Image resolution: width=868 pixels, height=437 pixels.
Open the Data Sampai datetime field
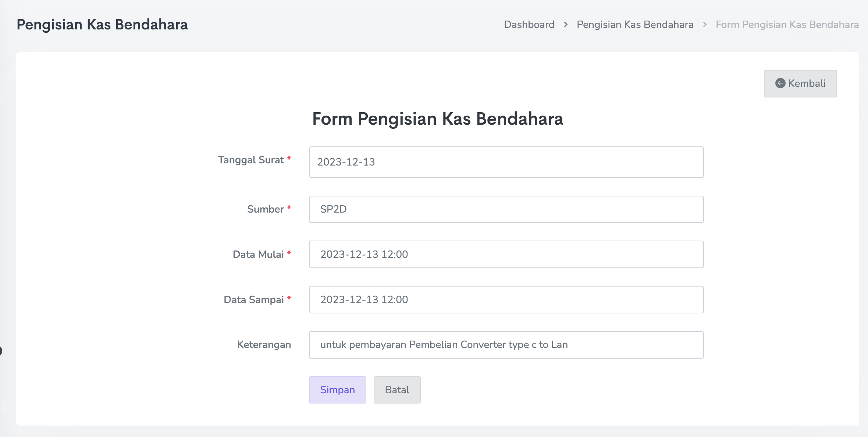point(506,299)
